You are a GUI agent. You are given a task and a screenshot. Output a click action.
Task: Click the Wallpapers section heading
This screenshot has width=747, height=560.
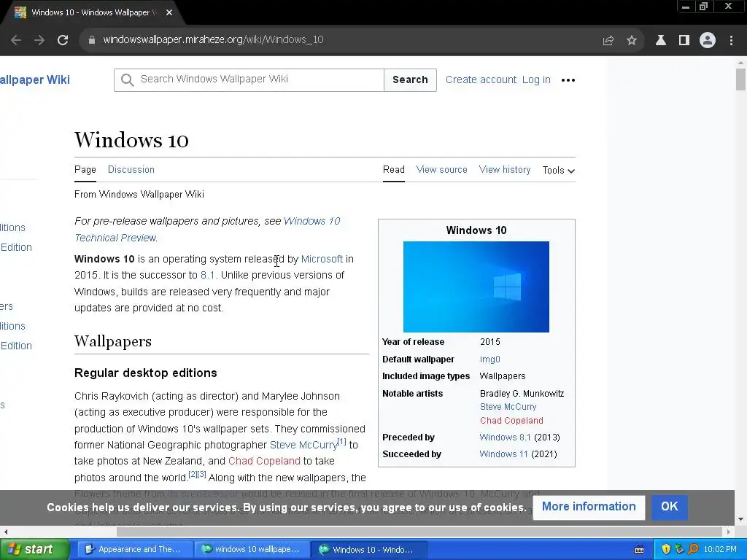point(113,341)
